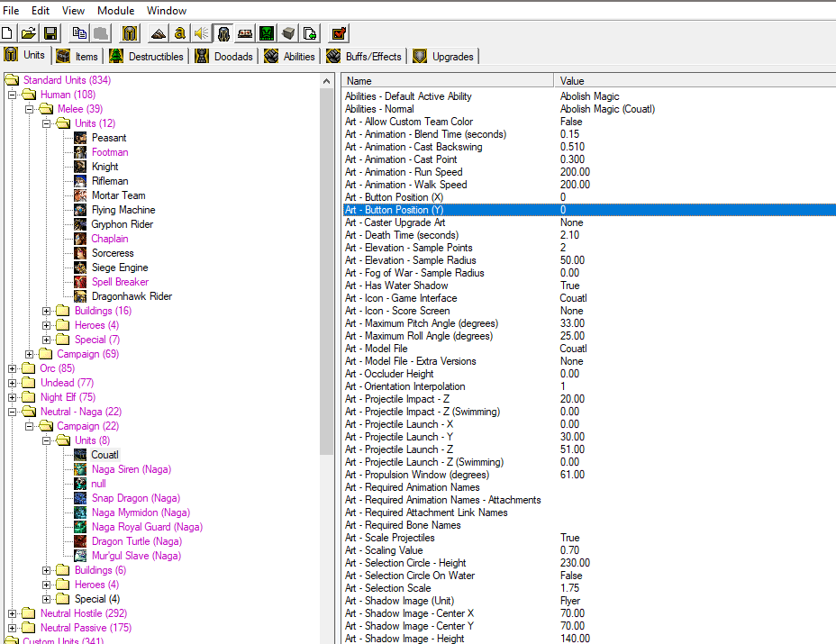The height and width of the screenshot is (644, 836).
Task: Click the Test Map checkmark icon
Action: pyautogui.click(x=339, y=33)
